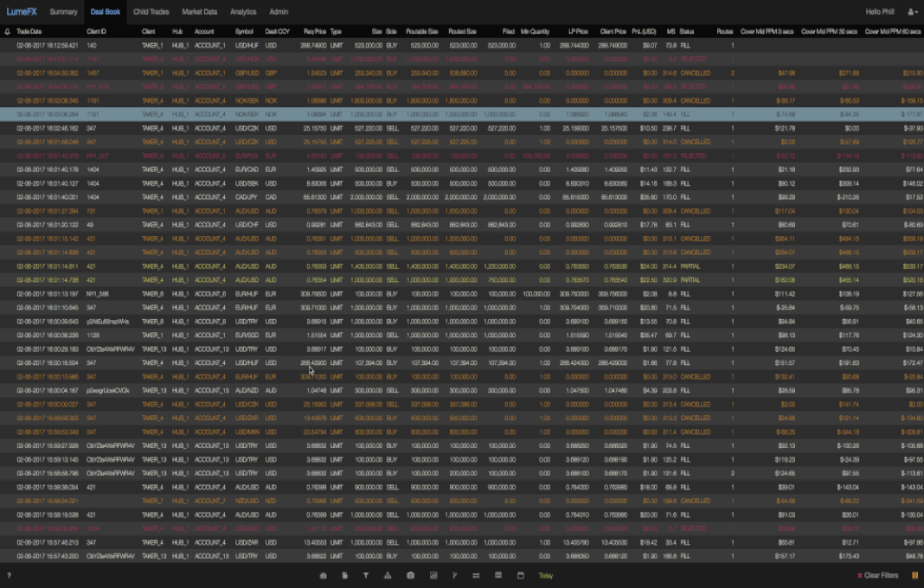Go to the Summary tab
Screen dimensions: 924x588
(x=64, y=12)
